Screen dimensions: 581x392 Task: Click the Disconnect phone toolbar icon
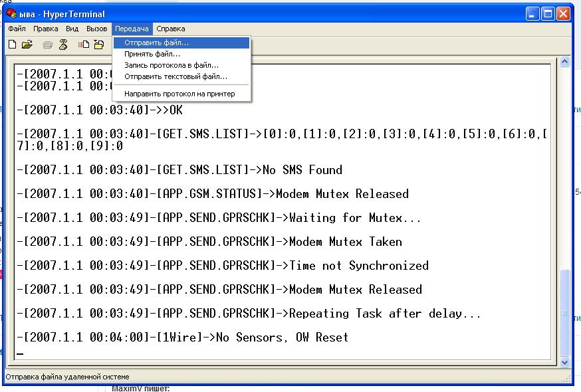pyautogui.click(x=63, y=45)
